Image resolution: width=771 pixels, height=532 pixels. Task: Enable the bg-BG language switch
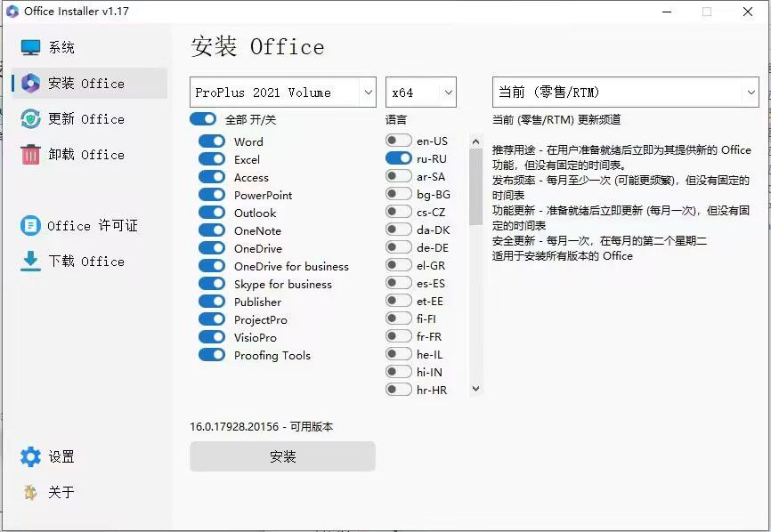coord(398,194)
